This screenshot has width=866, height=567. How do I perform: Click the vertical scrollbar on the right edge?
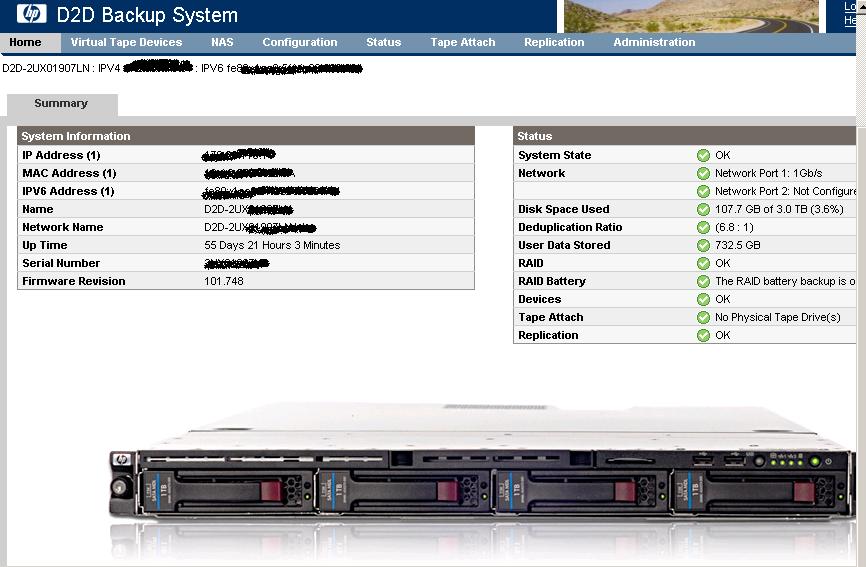click(861, 283)
